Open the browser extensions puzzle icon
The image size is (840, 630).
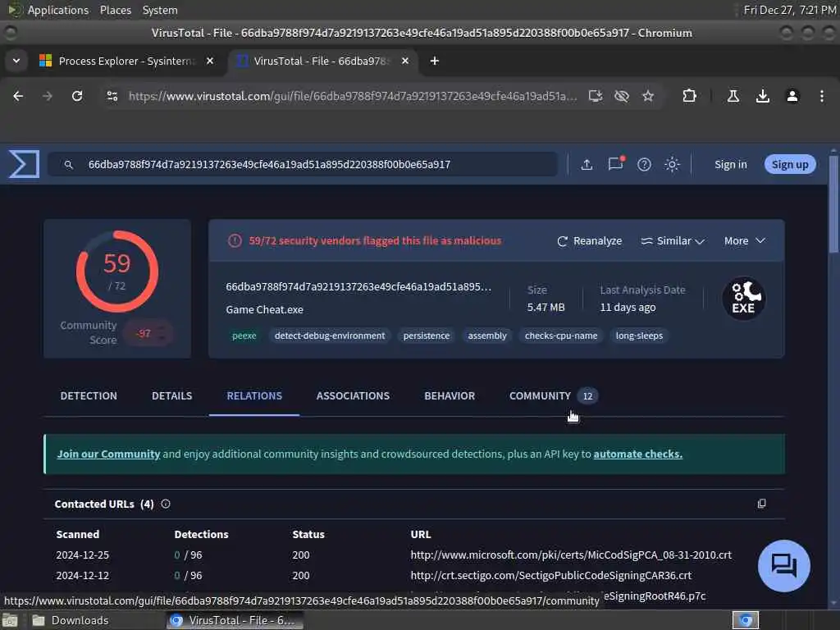689,96
